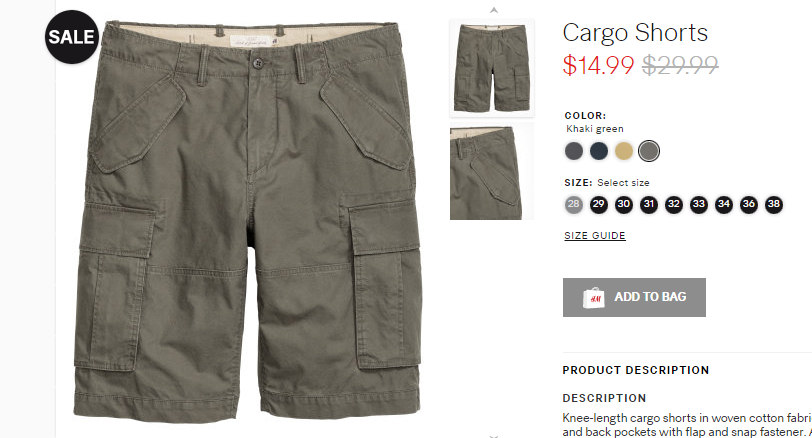Choose size 29
This screenshot has width=812, height=438.
[599, 204]
